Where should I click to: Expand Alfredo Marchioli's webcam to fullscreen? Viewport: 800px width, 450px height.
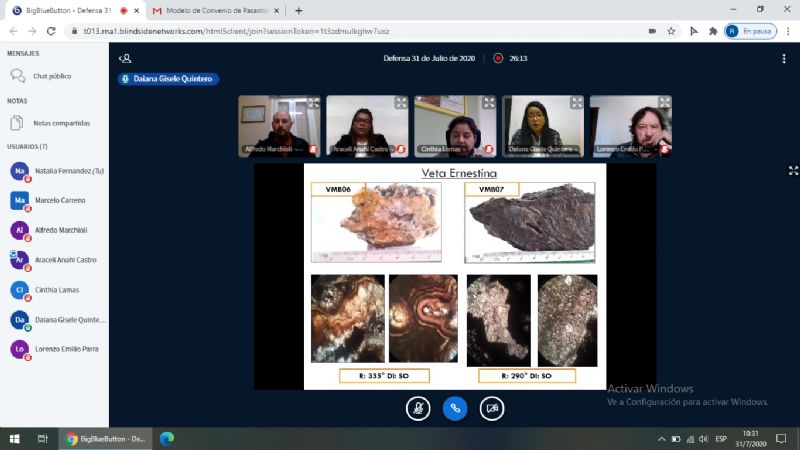(313, 102)
